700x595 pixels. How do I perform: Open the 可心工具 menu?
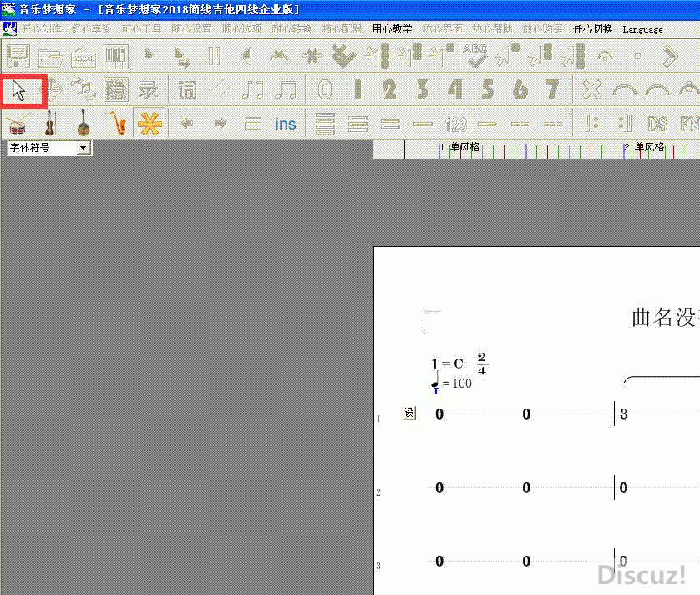[141, 29]
